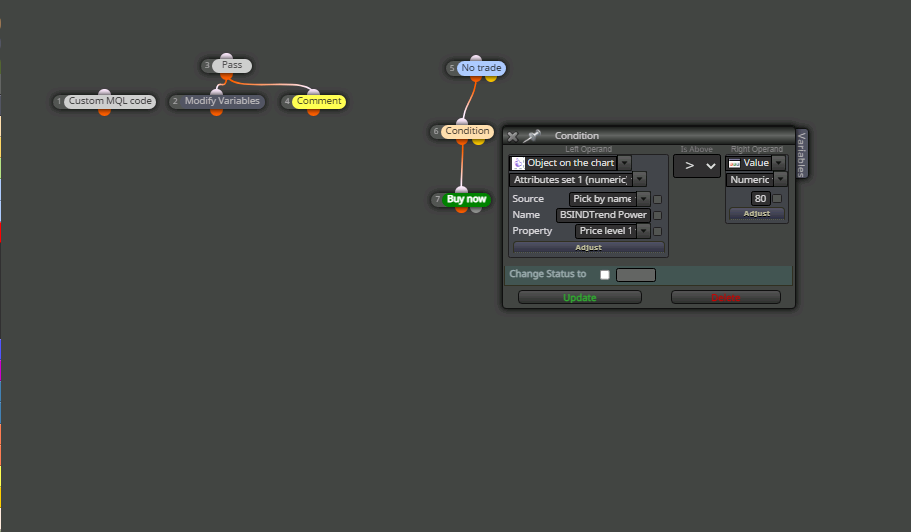Click top input connector of No trade block
The width and height of the screenshot is (911, 532).
click(x=476, y=59)
